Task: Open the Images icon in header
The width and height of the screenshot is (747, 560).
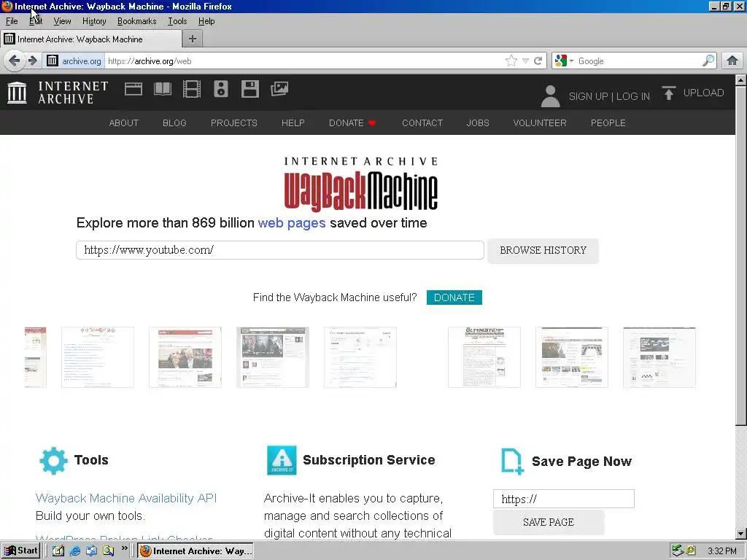Action: [279, 89]
